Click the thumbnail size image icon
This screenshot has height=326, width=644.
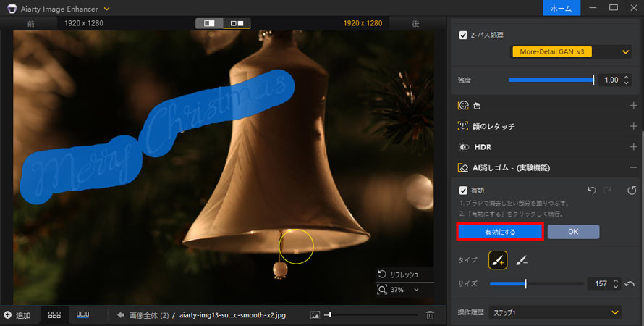(315, 315)
